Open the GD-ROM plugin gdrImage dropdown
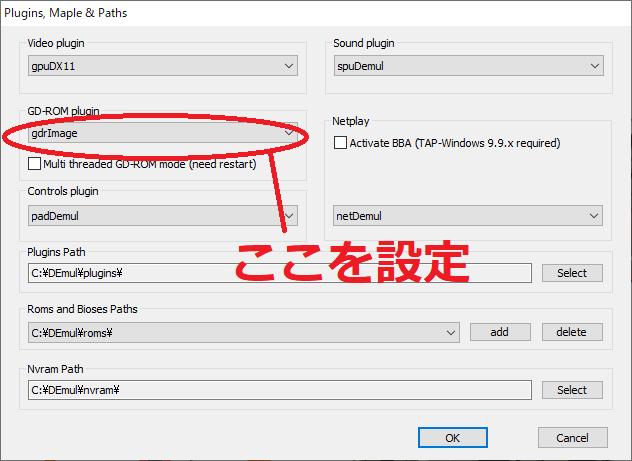Image resolution: width=632 pixels, height=461 pixels. 163,133
